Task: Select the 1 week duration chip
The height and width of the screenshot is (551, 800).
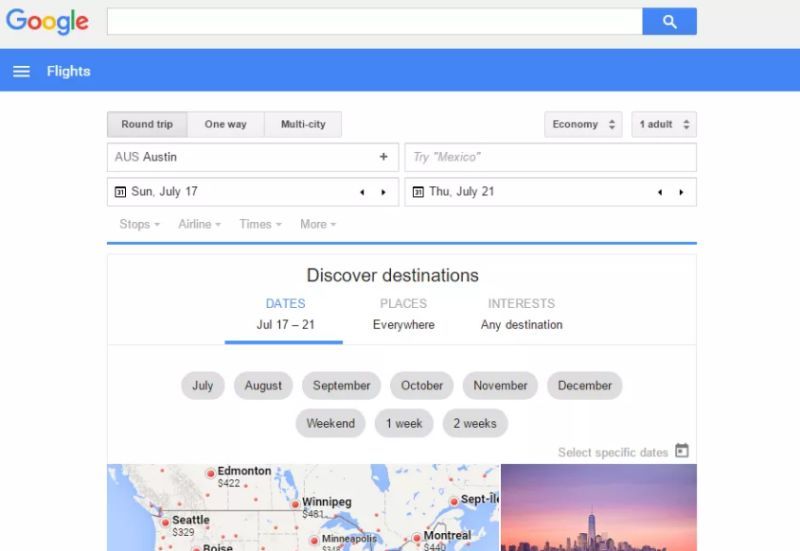Action: 404,423
